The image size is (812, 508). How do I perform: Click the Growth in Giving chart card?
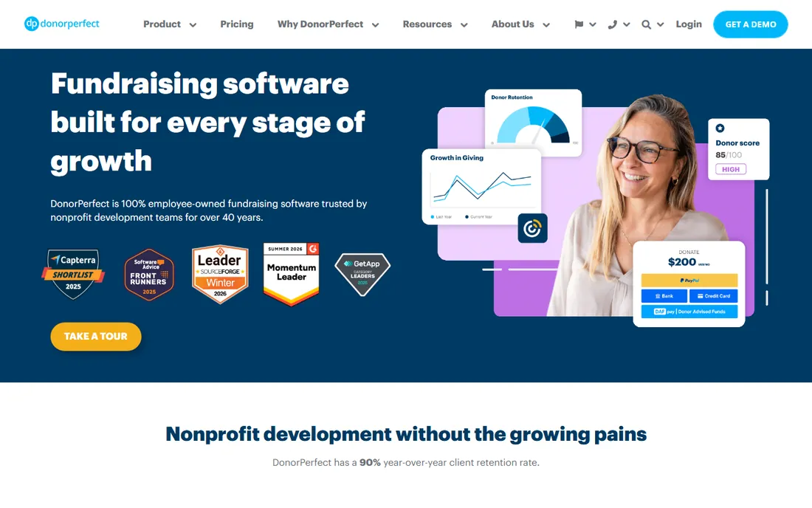pyautogui.click(x=481, y=186)
